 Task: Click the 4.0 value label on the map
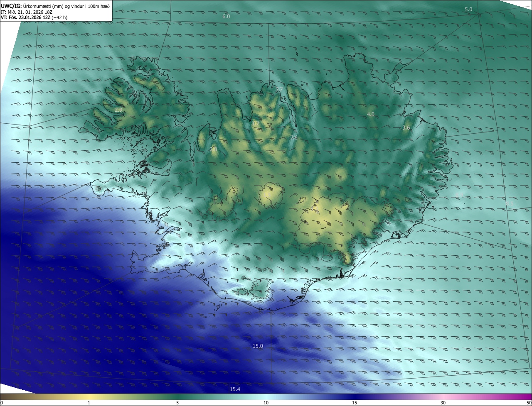(370, 114)
